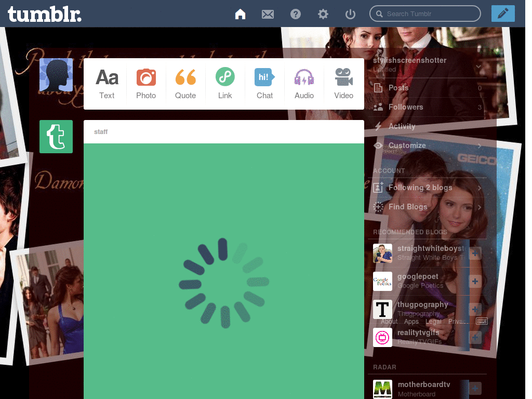The height and width of the screenshot is (399, 532).
Task: Click the Customize eye icon
Action: pyautogui.click(x=378, y=145)
